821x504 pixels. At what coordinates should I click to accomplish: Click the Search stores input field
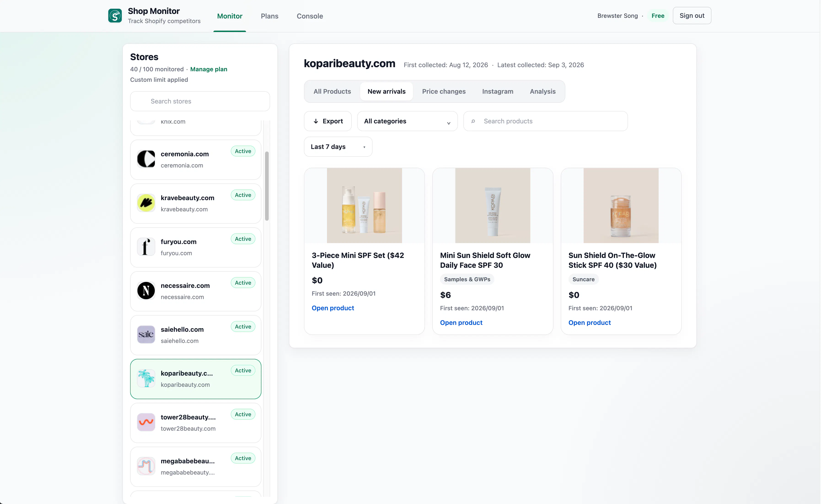tap(200, 101)
